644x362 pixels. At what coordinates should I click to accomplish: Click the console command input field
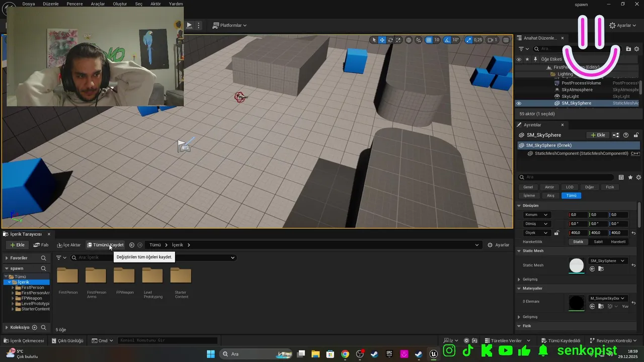point(168,340)
